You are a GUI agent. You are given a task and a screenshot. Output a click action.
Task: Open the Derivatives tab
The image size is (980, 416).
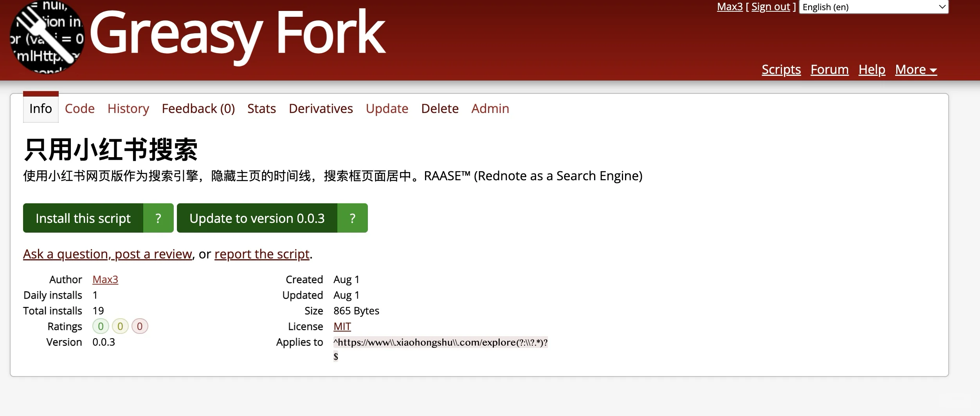[321, 108]
